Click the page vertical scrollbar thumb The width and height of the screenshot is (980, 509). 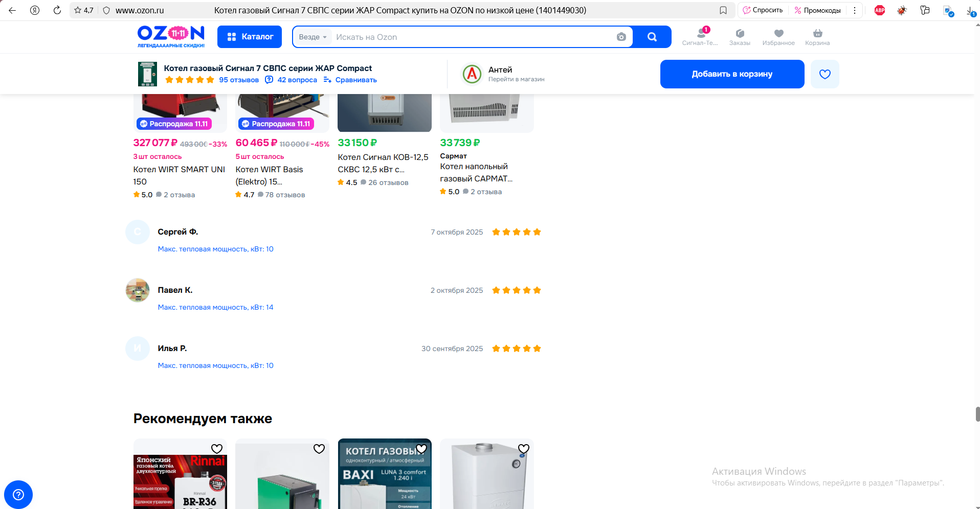(x=977, y=414)
